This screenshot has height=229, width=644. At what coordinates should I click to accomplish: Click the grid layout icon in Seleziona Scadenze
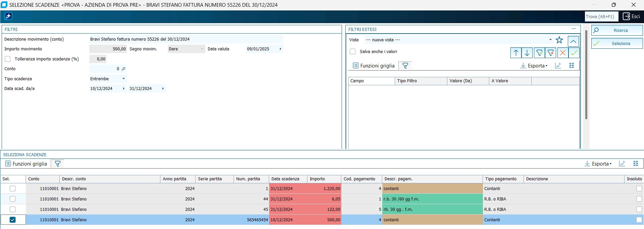636,164
